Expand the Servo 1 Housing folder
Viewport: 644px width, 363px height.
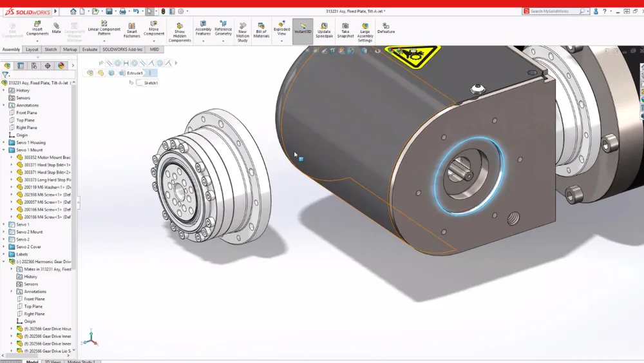4,142
